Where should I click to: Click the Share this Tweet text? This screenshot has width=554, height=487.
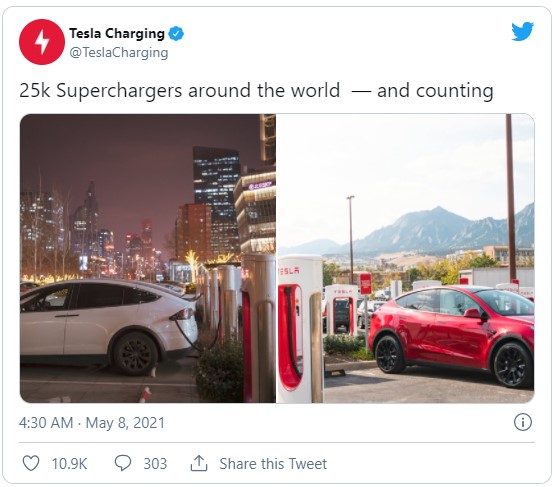[x=273, y=464]
